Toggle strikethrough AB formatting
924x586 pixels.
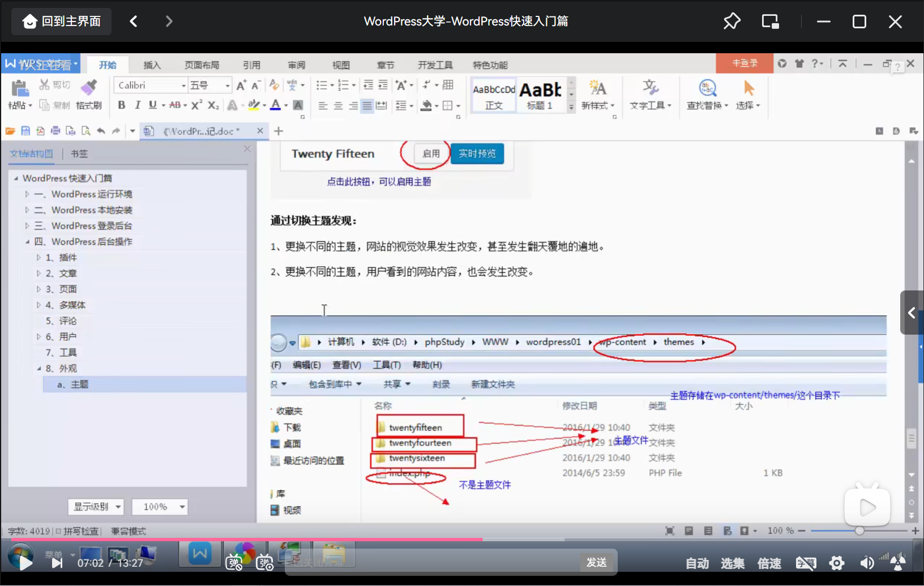tap(175, 105)
